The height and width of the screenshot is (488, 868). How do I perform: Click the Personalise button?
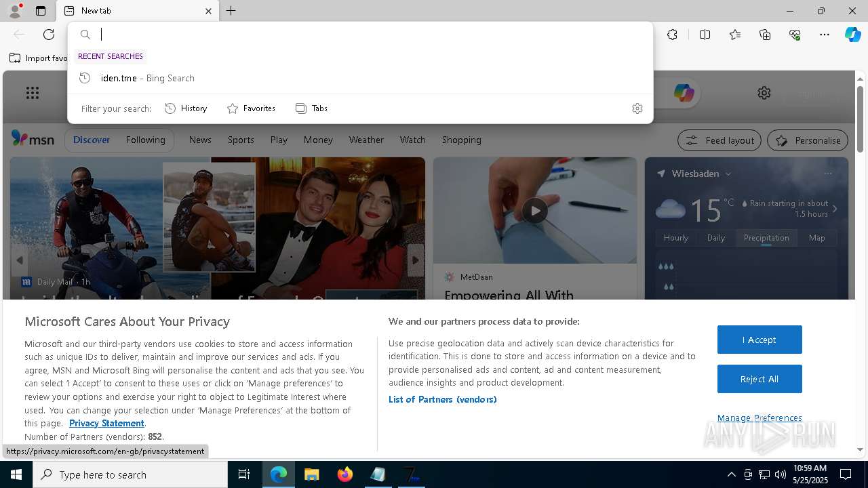808,140
